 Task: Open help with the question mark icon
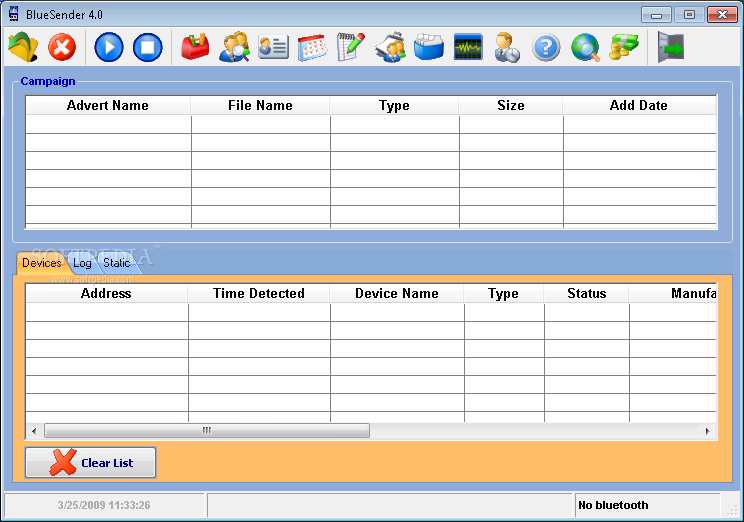[x=546, y=47]
